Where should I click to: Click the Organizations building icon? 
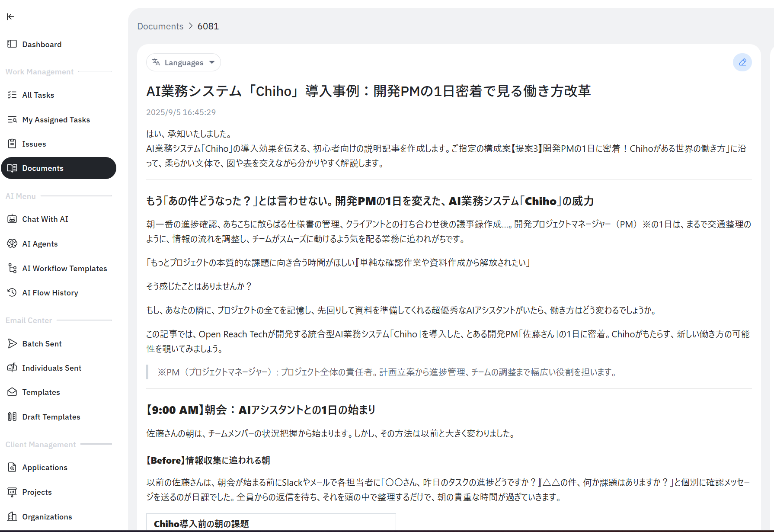click(x=12, y=516)
